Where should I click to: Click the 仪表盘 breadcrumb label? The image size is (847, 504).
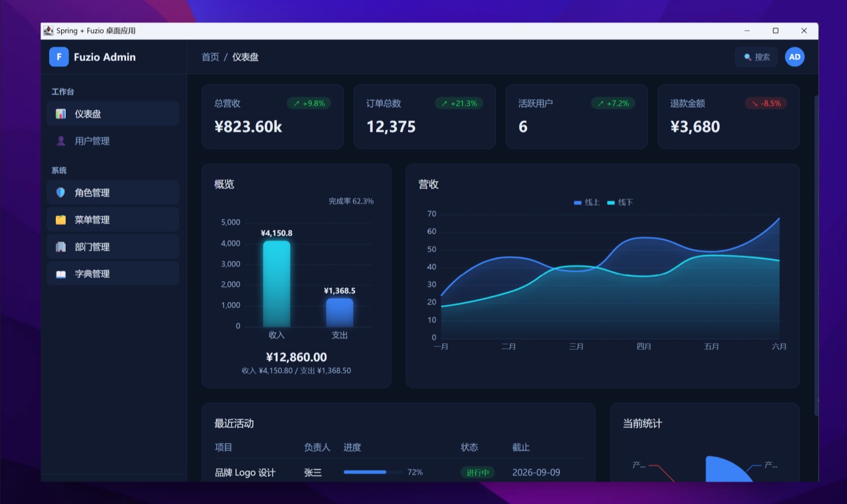pos(245,57)
